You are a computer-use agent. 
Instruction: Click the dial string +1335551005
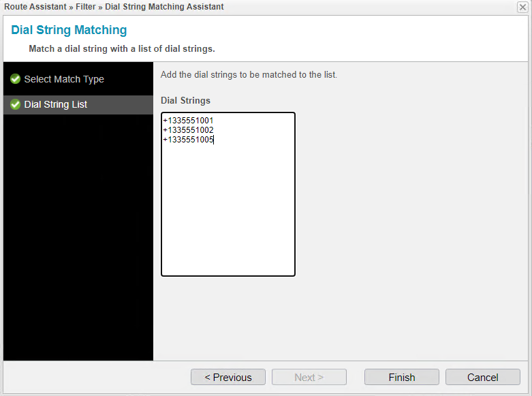click(188, 140)
